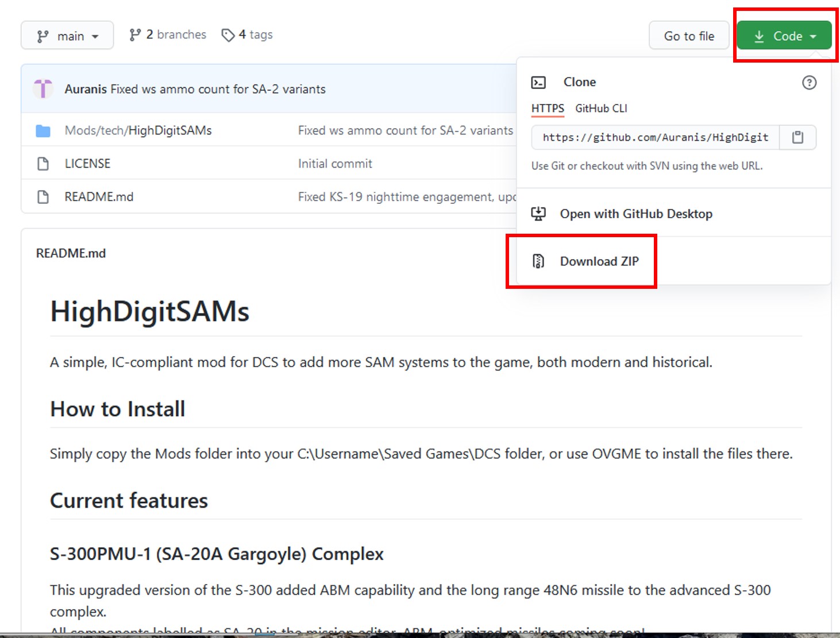Viewport: 840px width, 638px height.
Task: Click the clone help question-mark icon
Action: click(809, 82)
